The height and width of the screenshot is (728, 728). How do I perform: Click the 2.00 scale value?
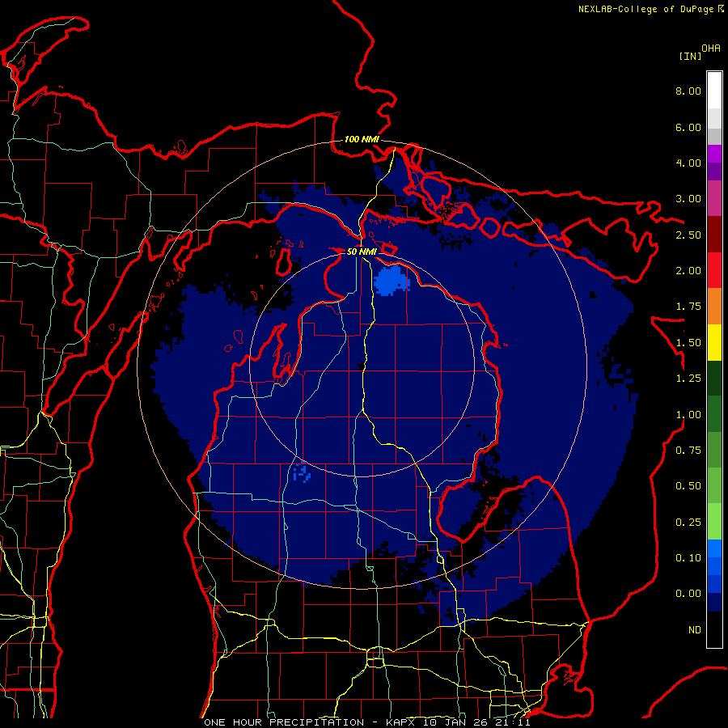688,271
